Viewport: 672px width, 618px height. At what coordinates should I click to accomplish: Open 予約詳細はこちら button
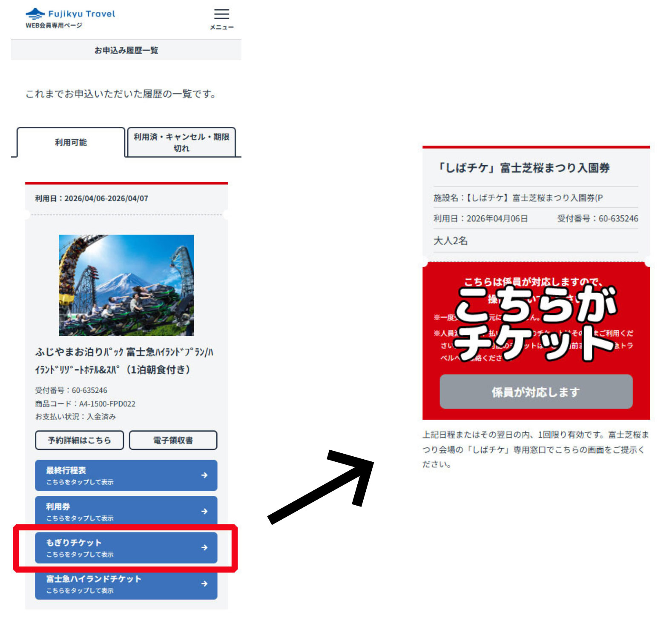pyautogui.click(x=80, y=440)
